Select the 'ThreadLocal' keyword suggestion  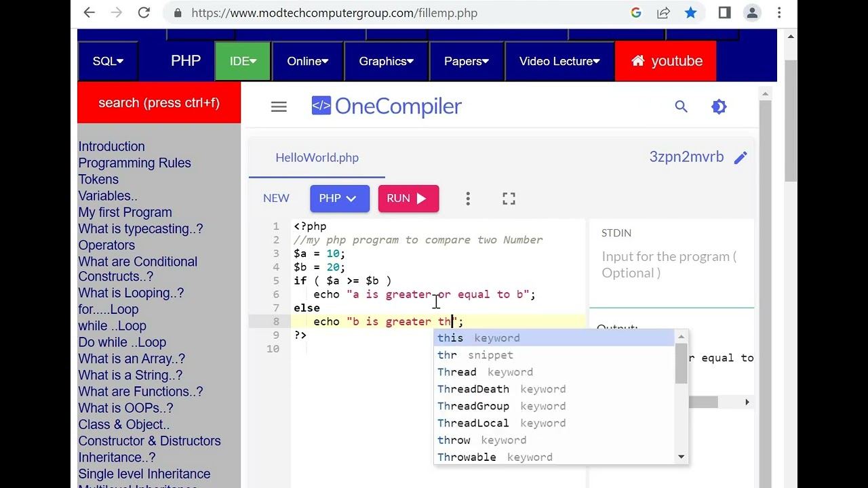[x=554, y=423]
